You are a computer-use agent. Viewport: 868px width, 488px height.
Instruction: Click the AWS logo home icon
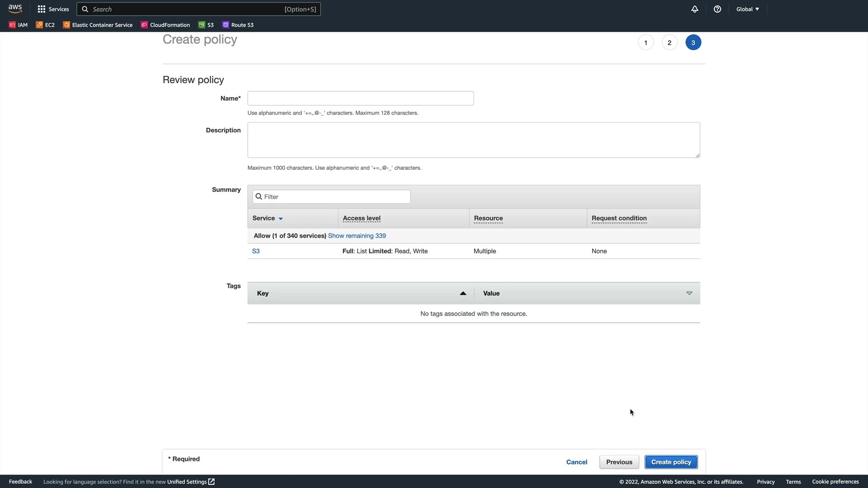point(15,9)
